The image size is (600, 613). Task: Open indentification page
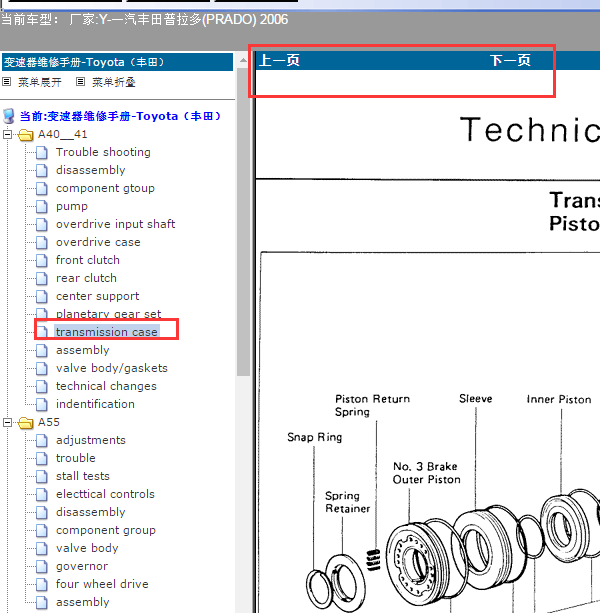pyautogui.click(x=95, y=404)
